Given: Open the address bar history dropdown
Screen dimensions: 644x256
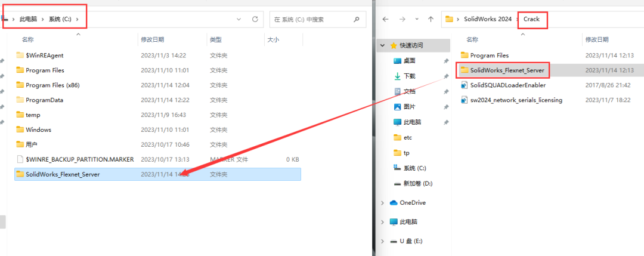Looking at the screenshot, I should pyautogui.click(x=239, y=19).
